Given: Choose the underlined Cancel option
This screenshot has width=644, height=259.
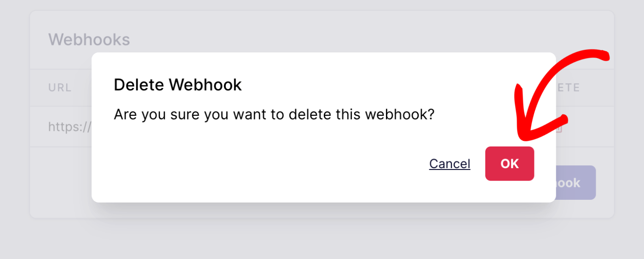Looking at the screenshot, I should (x=449, y=164).
